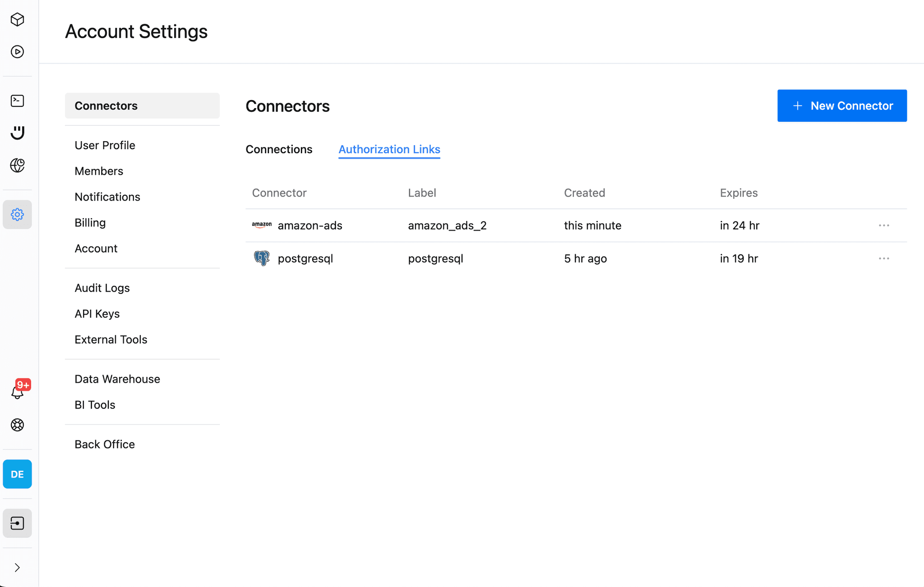Click the sign-out icon at sidebar bottom
Image resolution: width=924 pixels, height=587 pixels.
(x=17, y=523)
